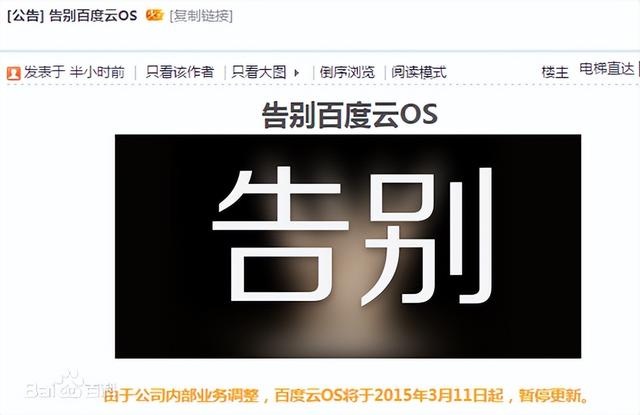Copy the thread link via [复制链接]
This screenshot has height=415, width=640.
(201, 16)
